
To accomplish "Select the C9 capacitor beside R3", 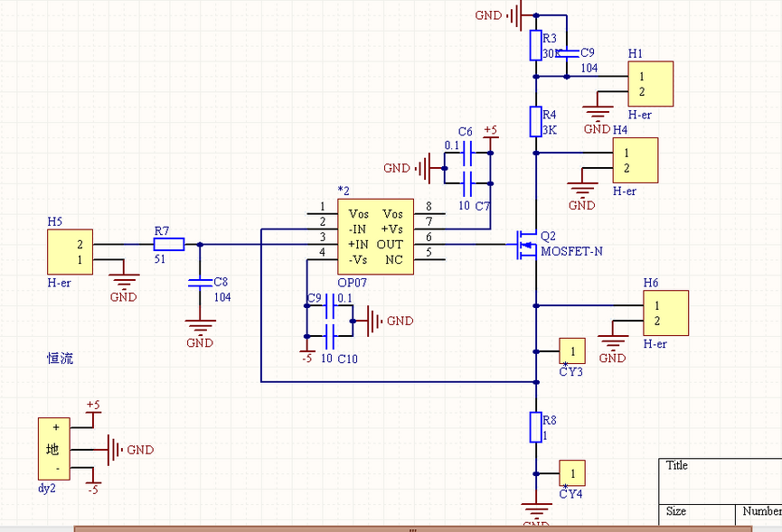I will [x=567, y=52].
